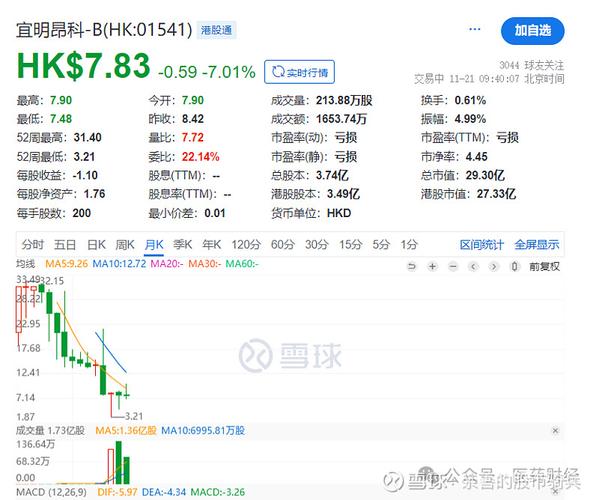
Task: Select the 季K chart tab
Action: pyautogui.click(x=183, y=244)
